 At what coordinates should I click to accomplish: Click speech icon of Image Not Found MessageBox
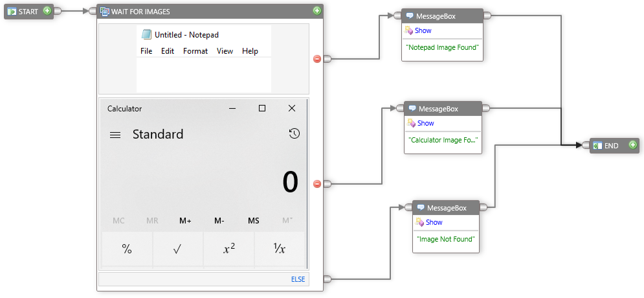pos(421,207)
